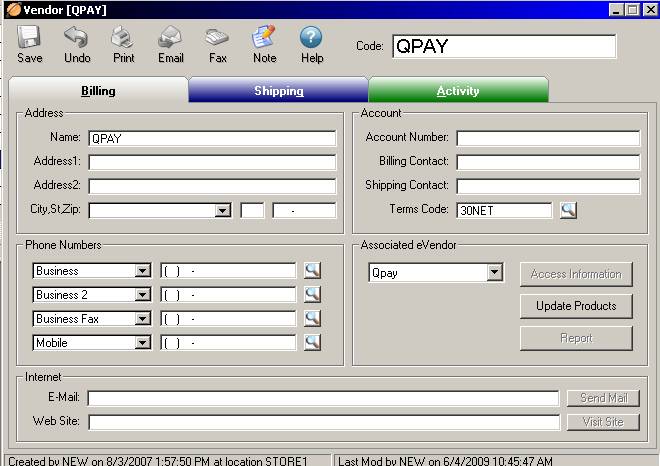
Task: Click the Name input field
Action: pos(213,138)
